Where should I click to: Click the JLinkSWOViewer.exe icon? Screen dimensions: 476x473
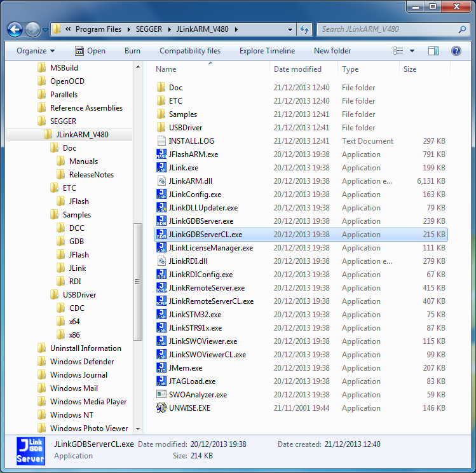coord(161,341)
